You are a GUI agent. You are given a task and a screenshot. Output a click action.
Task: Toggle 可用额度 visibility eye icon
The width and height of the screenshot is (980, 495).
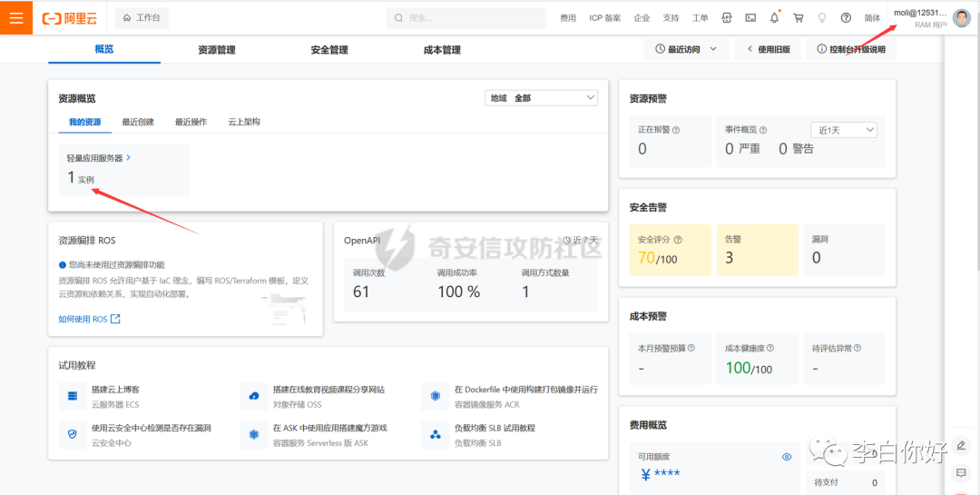[x=787, y=457]
